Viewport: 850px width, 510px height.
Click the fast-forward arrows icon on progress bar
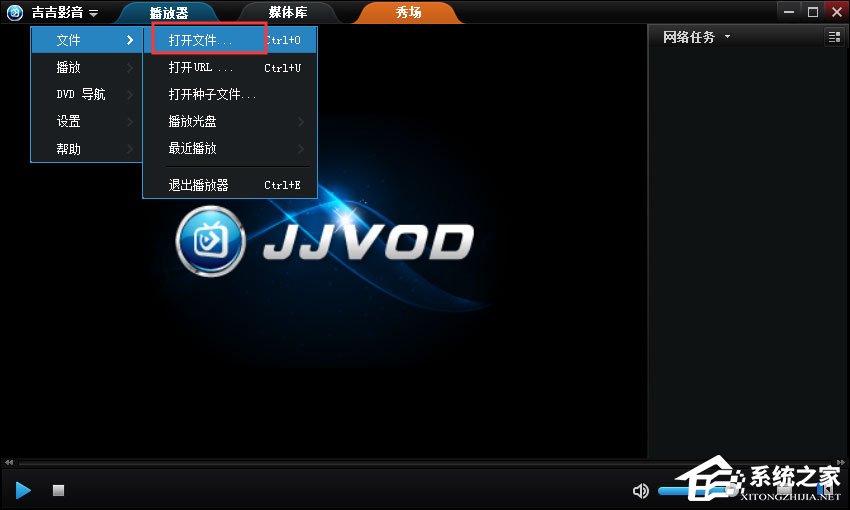click(841, 463)
